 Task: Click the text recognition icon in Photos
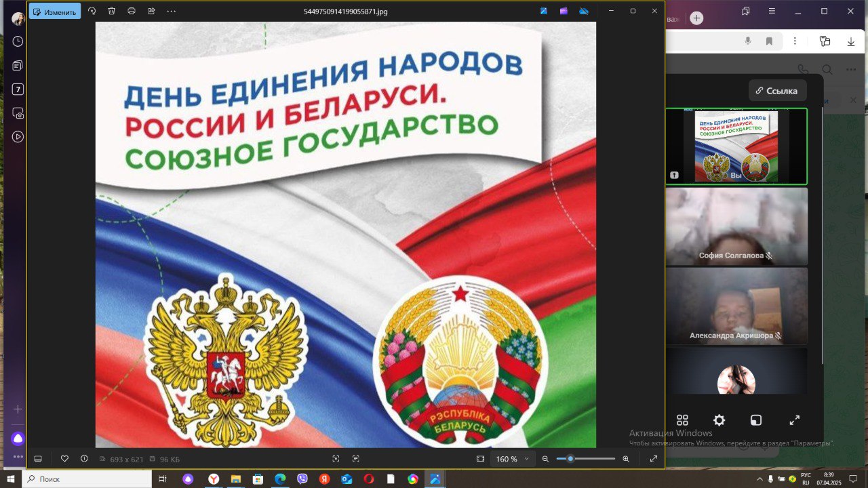point(355,459)
